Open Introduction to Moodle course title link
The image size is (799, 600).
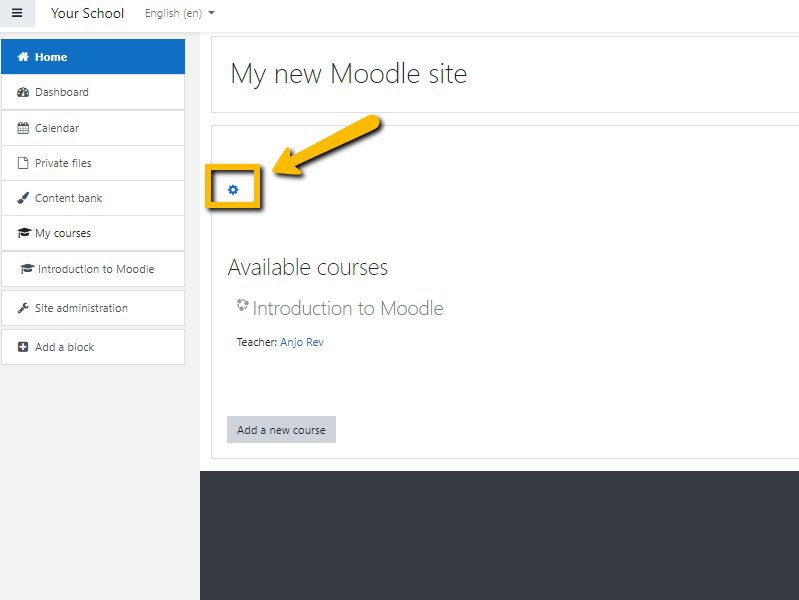pos(347,308)
